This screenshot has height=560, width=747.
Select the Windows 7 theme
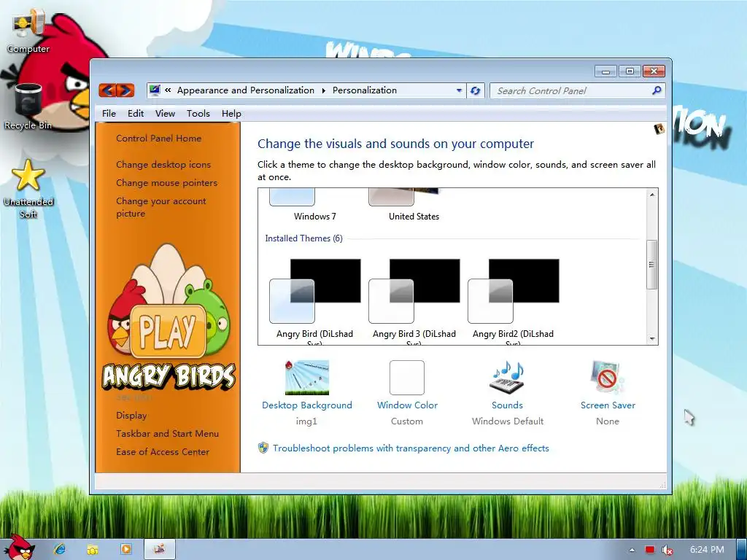click(x=315, y=206)
